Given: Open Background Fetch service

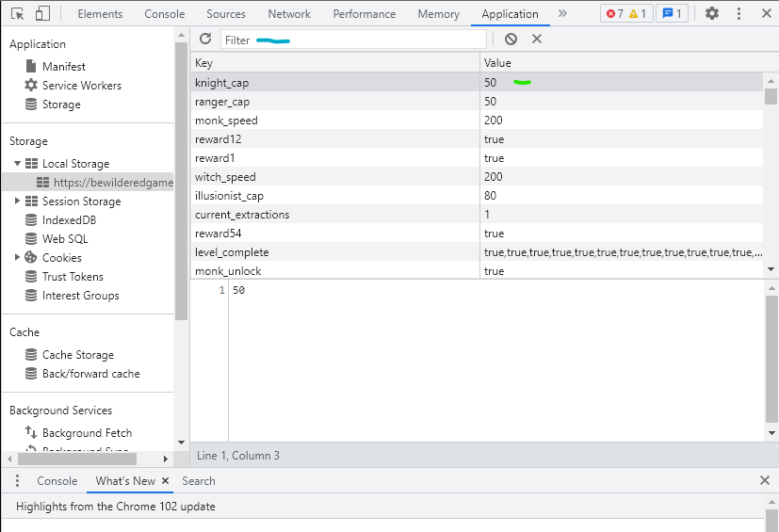Looking at the screenshot, I should coord(78,432).
